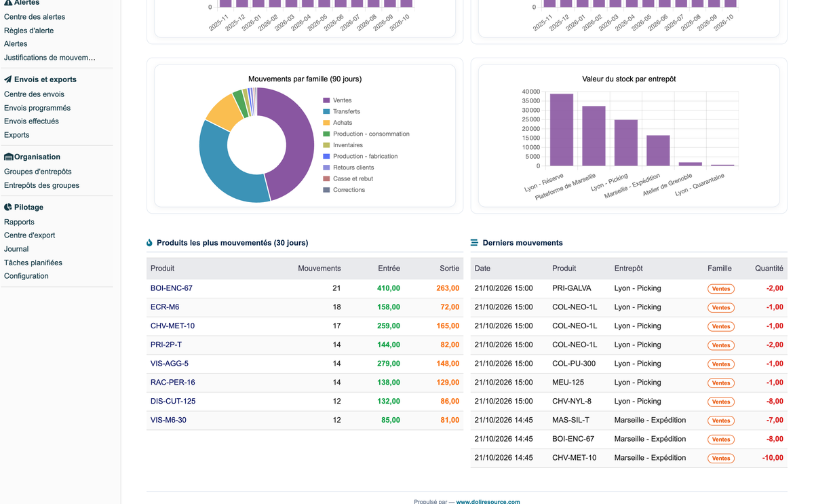The height and width of the screenshot is (504, 814).
Task: Click the Mouvements column header
Action: [x=319, y=269]
